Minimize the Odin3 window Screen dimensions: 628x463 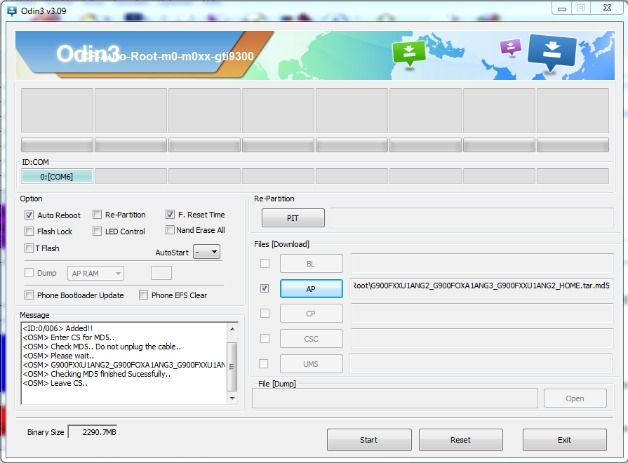point(562,8)
